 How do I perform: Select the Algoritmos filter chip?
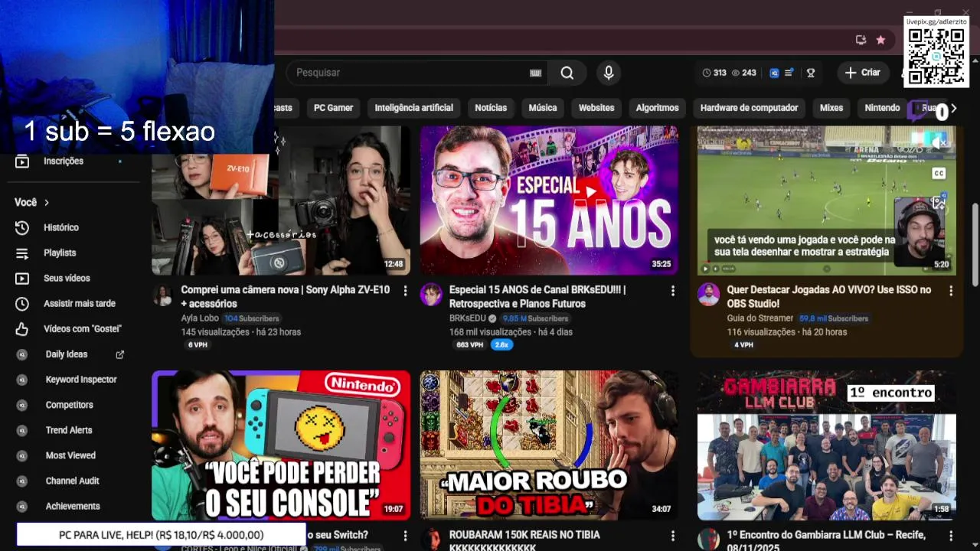[x=658, y=108]
